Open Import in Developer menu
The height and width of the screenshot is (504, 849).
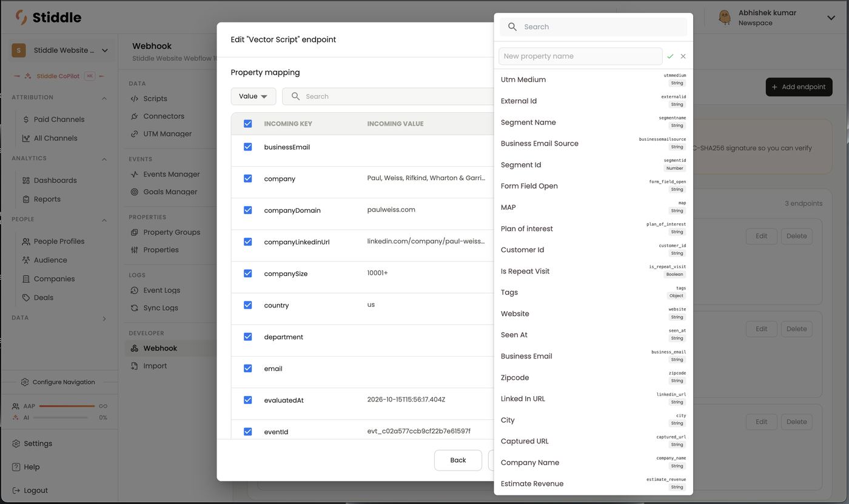[155, 366]
